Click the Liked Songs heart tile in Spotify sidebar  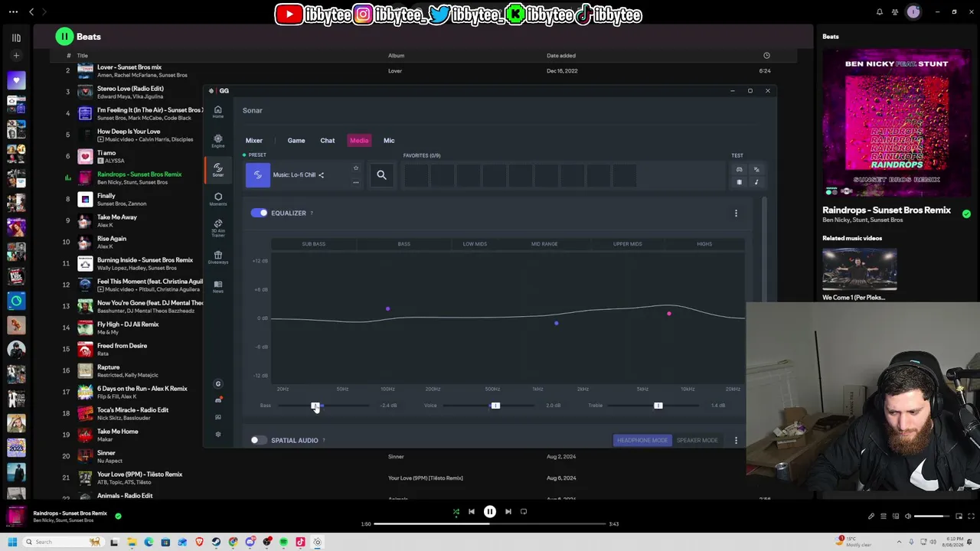point(16,80)
